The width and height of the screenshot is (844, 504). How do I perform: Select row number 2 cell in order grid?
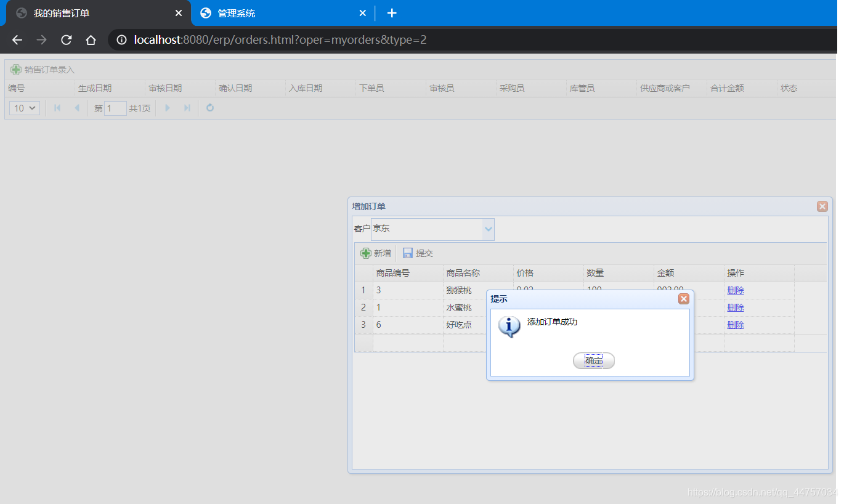(x=363, y=307)
